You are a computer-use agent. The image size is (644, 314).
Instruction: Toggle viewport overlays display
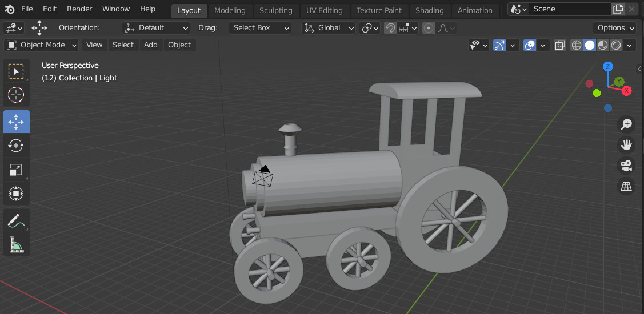530,45
